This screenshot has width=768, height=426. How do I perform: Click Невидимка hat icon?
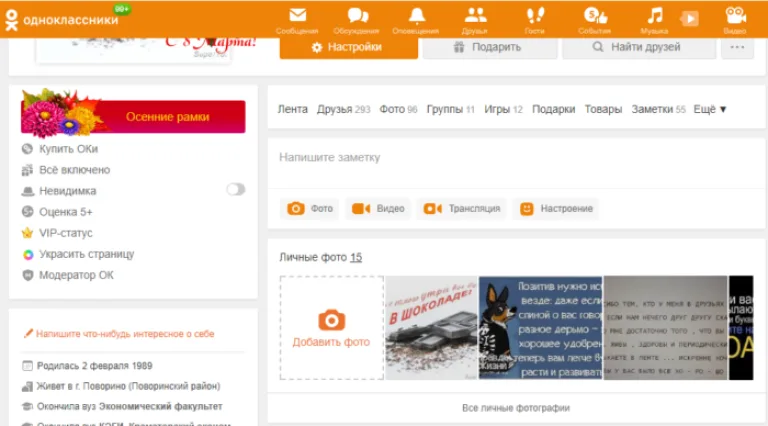point(28,191)
